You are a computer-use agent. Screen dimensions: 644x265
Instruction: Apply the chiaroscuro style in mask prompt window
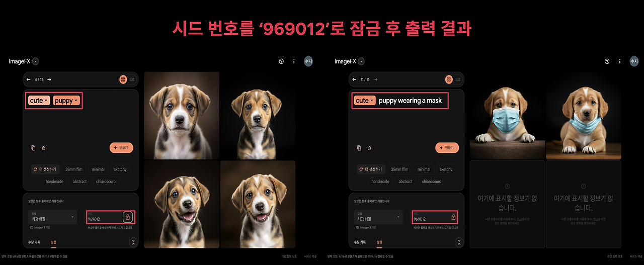[432, 182]
